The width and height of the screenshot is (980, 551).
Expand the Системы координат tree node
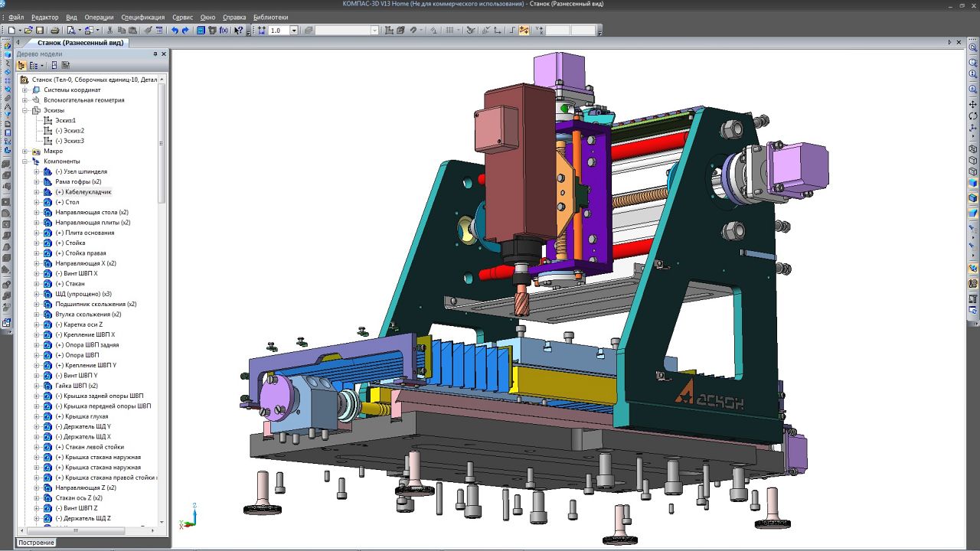click(x=24, y=90)
